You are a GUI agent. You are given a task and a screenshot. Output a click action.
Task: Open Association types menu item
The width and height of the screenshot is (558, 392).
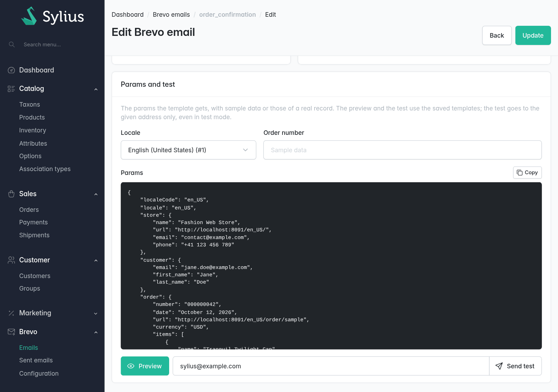tap(45, 169)
